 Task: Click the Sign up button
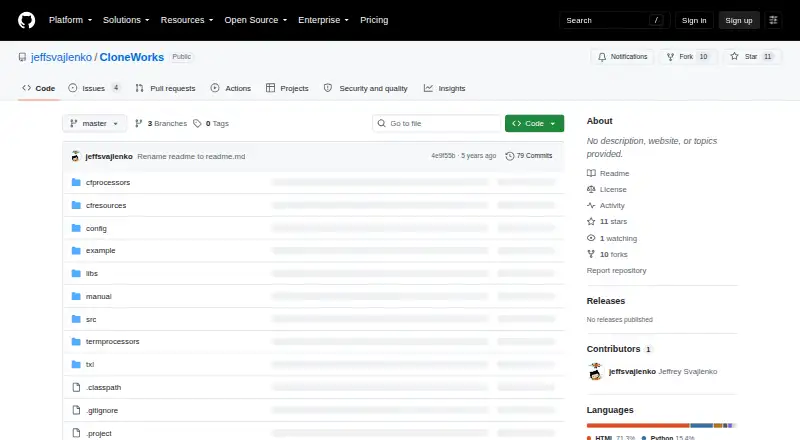pyautogui.click(x=739, y=20)
